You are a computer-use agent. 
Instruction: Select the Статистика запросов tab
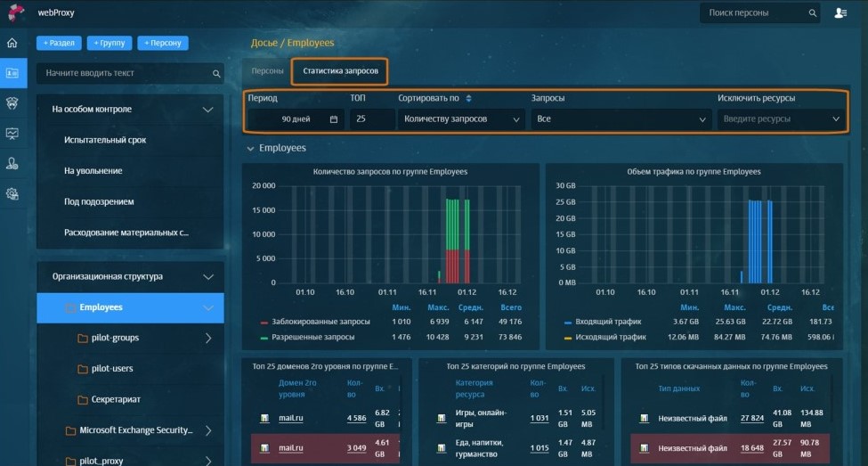coord(340,70)
